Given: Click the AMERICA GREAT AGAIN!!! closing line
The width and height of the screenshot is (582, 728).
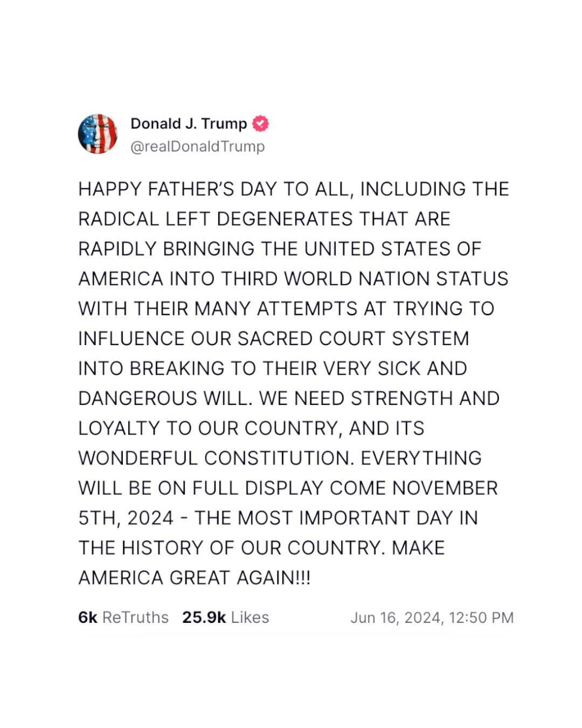Looking at the screenshot, I should (195, 578).
